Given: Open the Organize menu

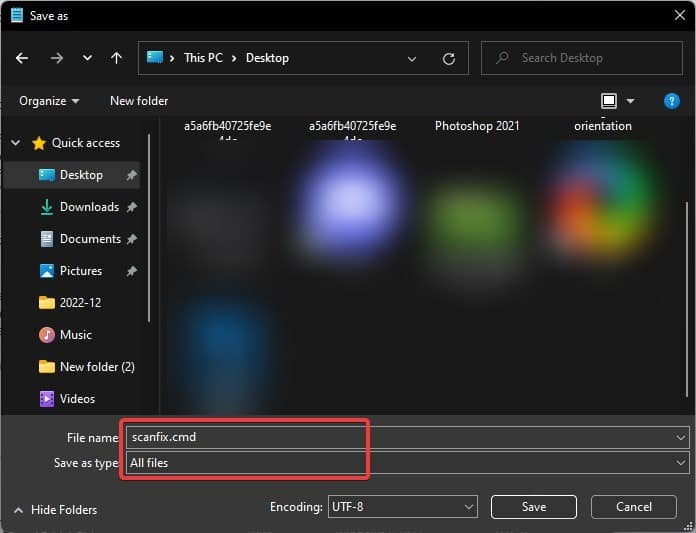Looking at the screenshot, I should tap(49, 101).
